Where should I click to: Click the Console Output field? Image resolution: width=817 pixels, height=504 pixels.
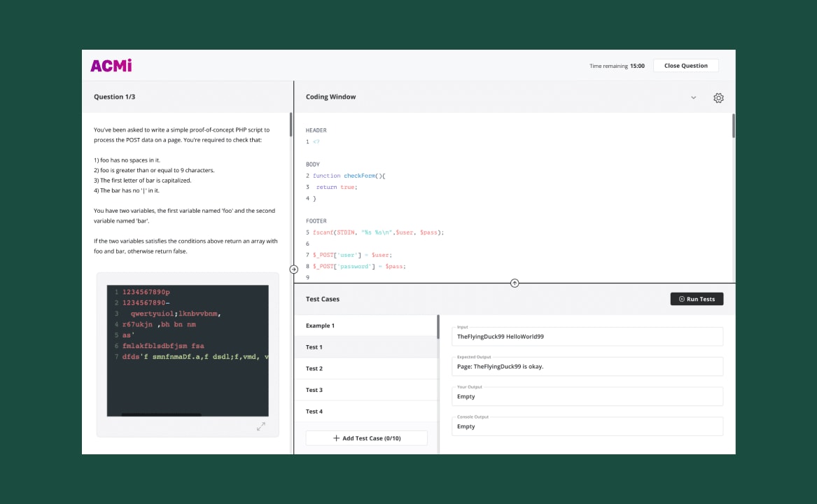coord(587,426)
